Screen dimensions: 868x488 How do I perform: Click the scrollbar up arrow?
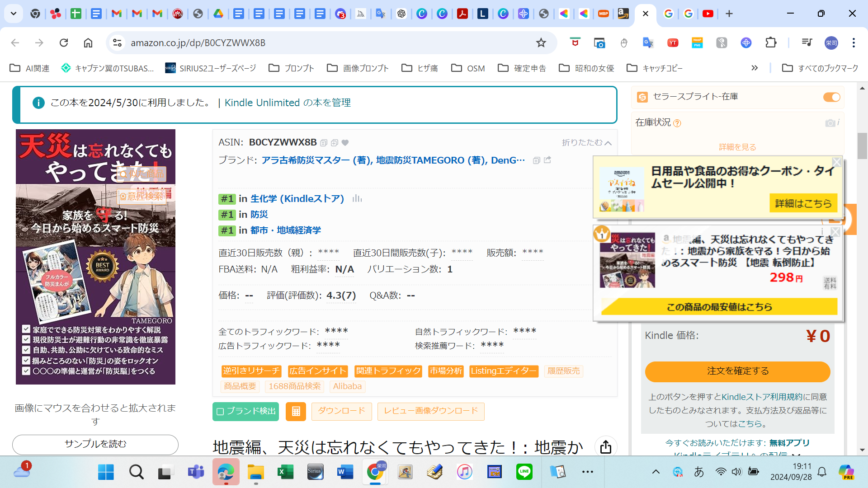pyautogui.click(x=862, y=88)
